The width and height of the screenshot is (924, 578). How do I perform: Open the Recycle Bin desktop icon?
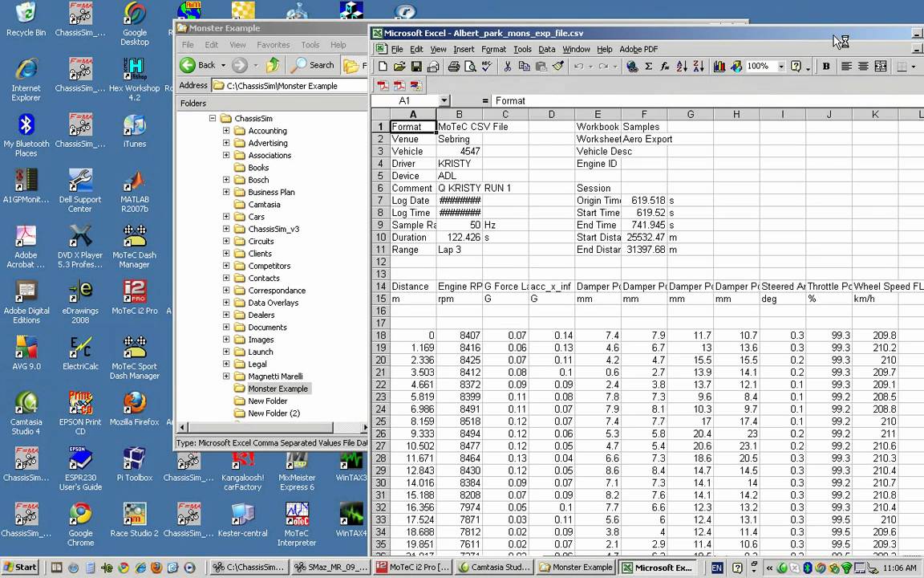(26, 20)
